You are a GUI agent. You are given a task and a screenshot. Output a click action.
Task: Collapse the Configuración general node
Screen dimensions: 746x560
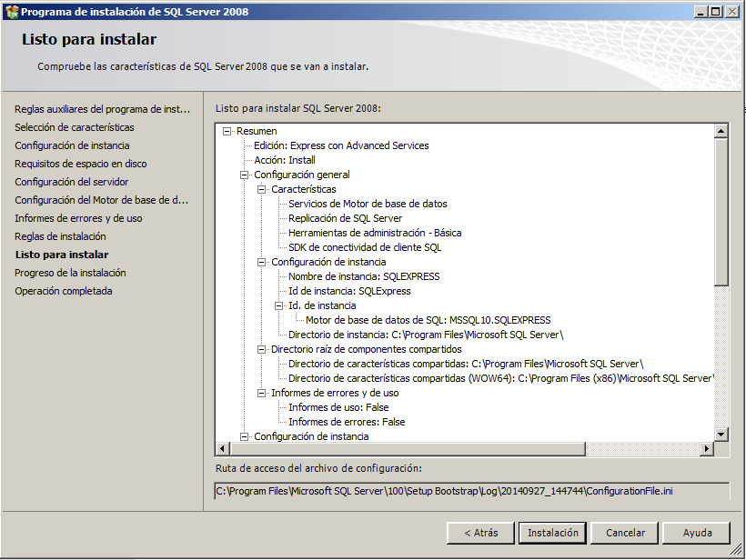point(245,175)
